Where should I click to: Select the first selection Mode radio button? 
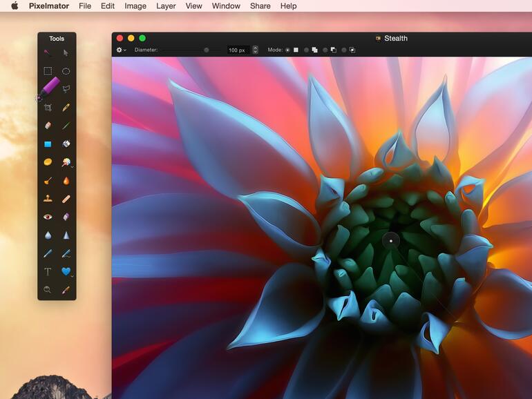tap(287, 50)
